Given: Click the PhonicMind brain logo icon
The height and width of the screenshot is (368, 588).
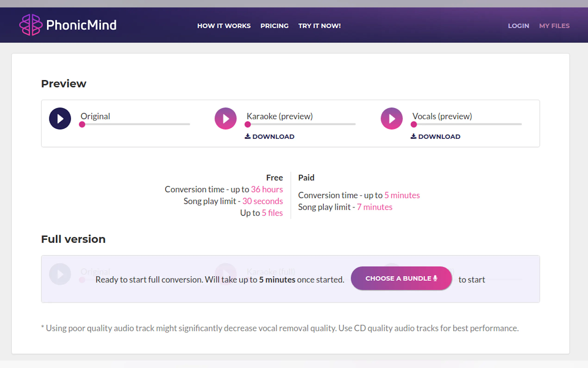Looking at the screenshot, I should pos(31,25).
